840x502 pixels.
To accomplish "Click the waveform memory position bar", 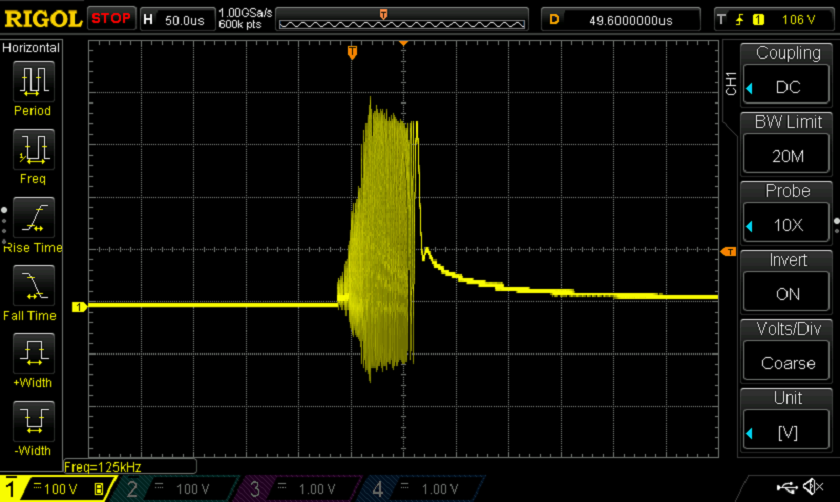I will pyautogui.click(x=401, y=18).
